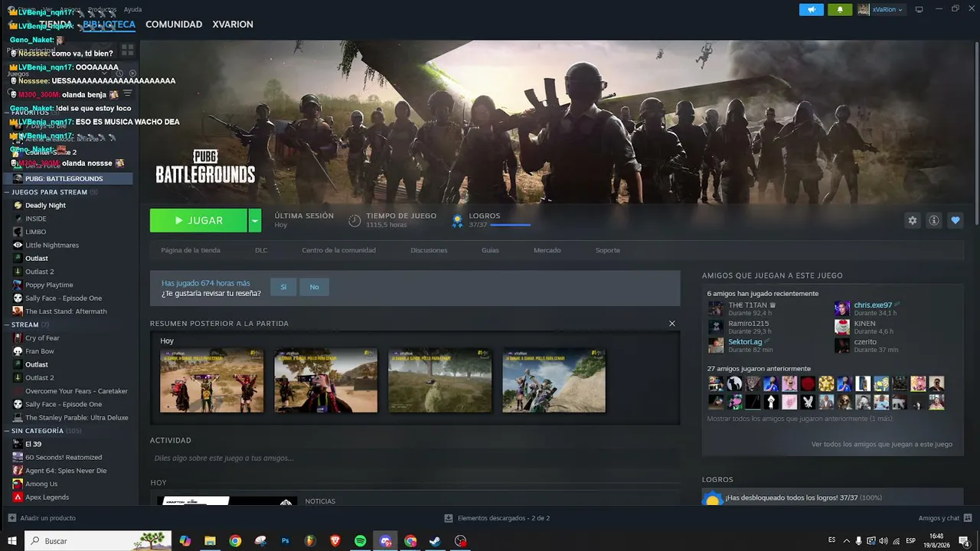Answer Sí to review revision prompt
This screenshot has height=551, width=980.
pos(283,287)
